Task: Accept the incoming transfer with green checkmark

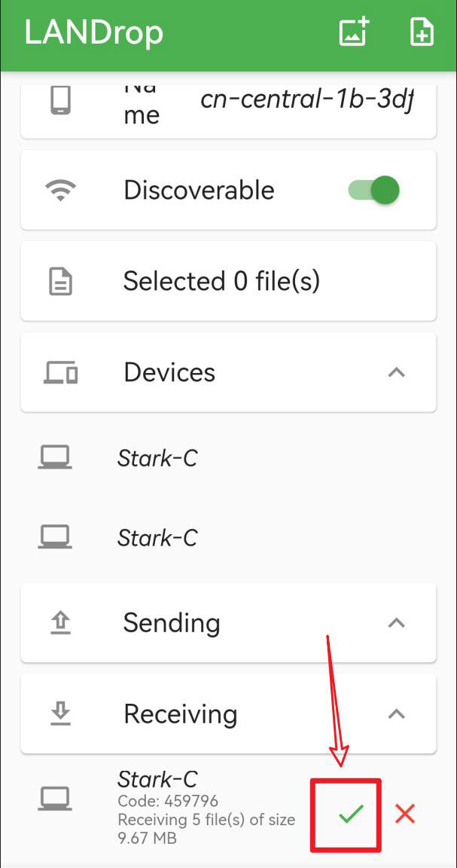Action: pyautogui.click(x=350, y=814)
